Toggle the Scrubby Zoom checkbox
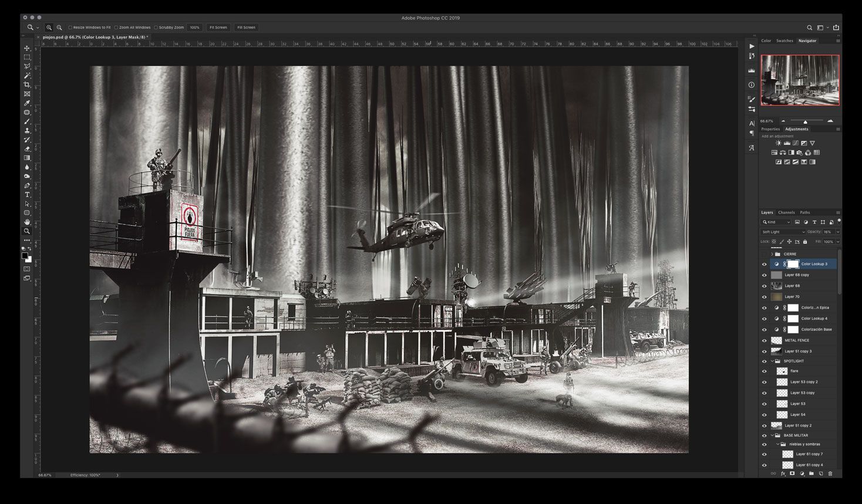 click(x=156, y=28)
